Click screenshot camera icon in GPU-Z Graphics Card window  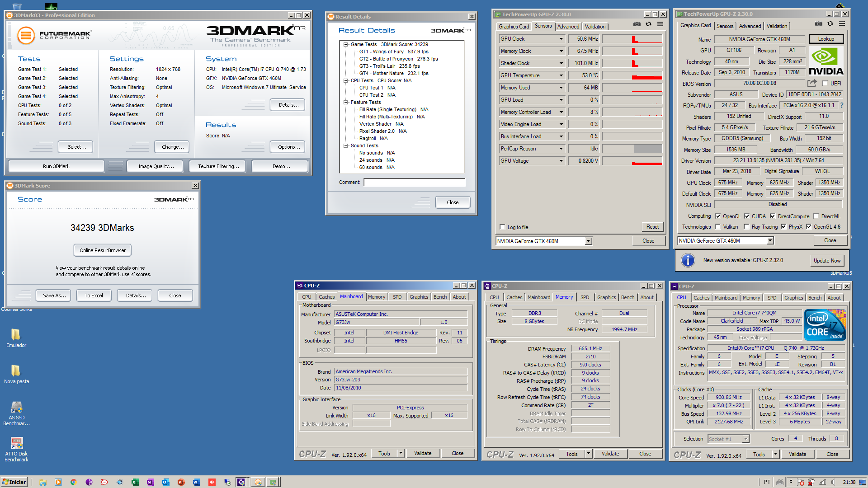(818, 24)
